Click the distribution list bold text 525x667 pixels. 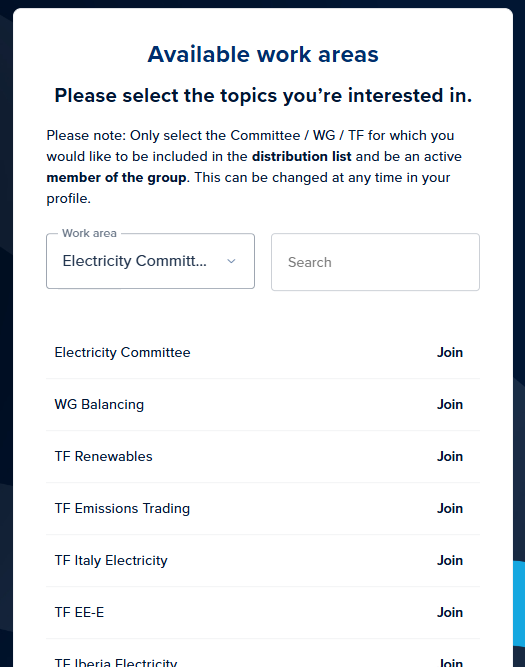click(x=302, y=157)
